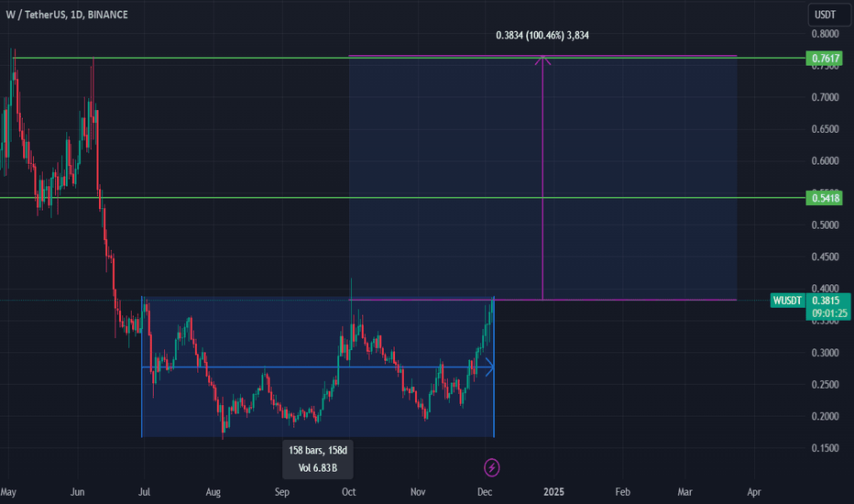Click the Mar label on time axis
Viewport: 854px width, 504px height.
[x=684, y=492]
